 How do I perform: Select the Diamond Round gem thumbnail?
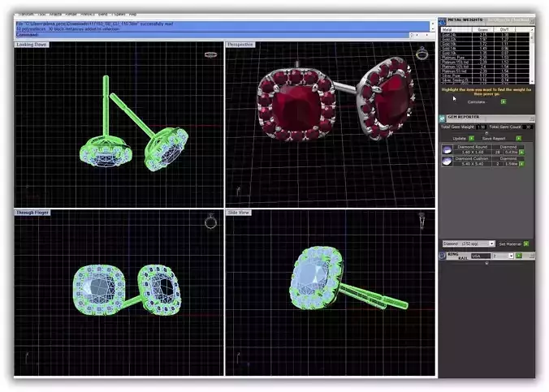pyautogui.click(x=447, y=150)
